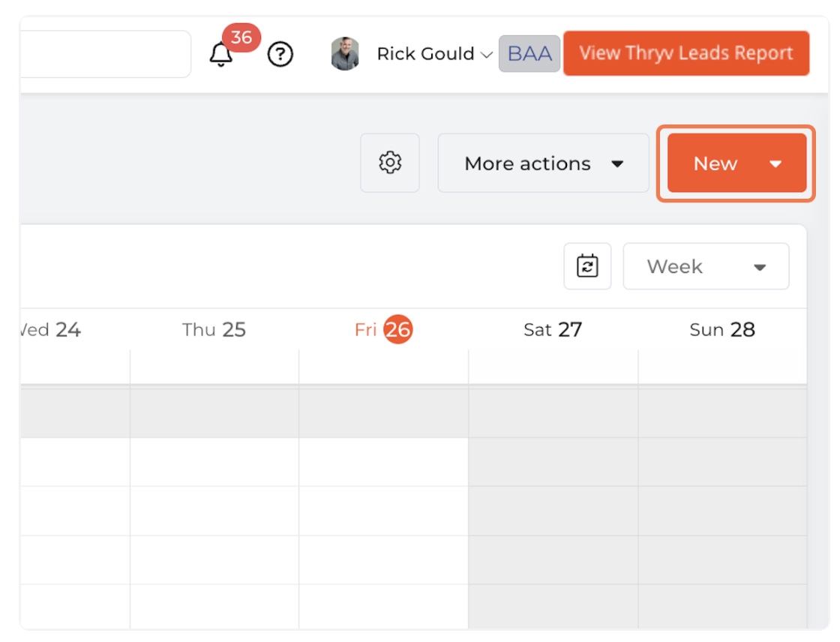Select today's Fri 26 header
The height and width of the screenshot is (642, 840).
(383, 329)
